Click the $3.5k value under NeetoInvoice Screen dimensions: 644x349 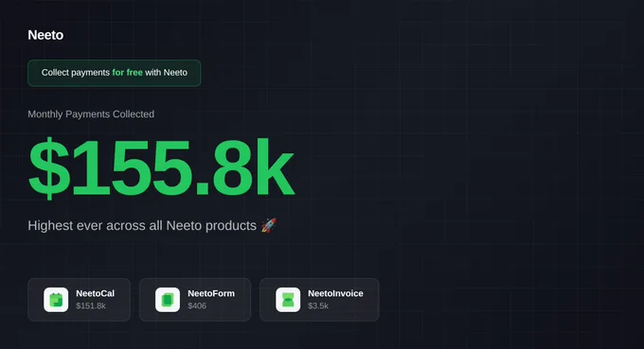[x=318, y=305]
